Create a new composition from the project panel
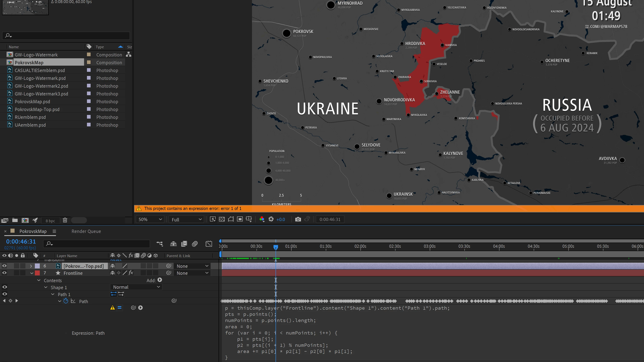This screenshot has height=362, width=644. point(25,220)
